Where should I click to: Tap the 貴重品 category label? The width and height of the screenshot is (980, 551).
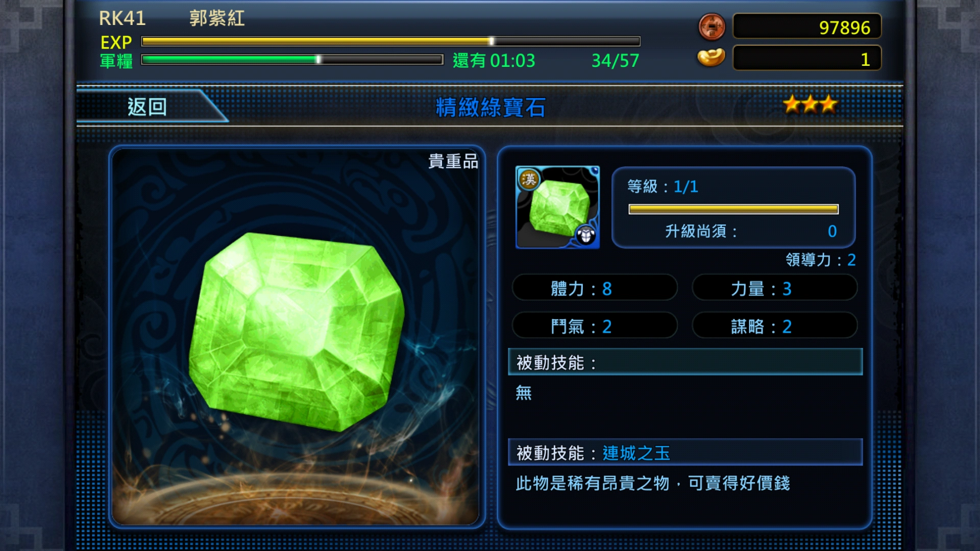tap(453, 161)
